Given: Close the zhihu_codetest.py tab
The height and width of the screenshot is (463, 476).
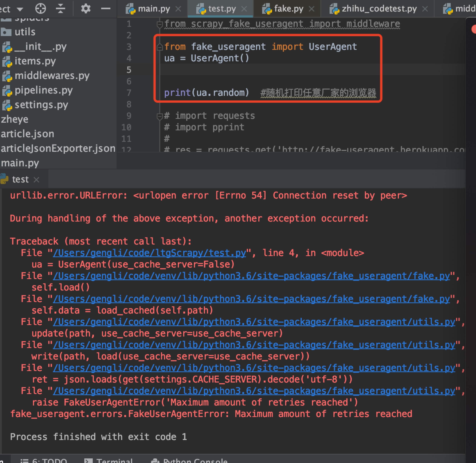Looking at the screenshot, I should (425, 9).
